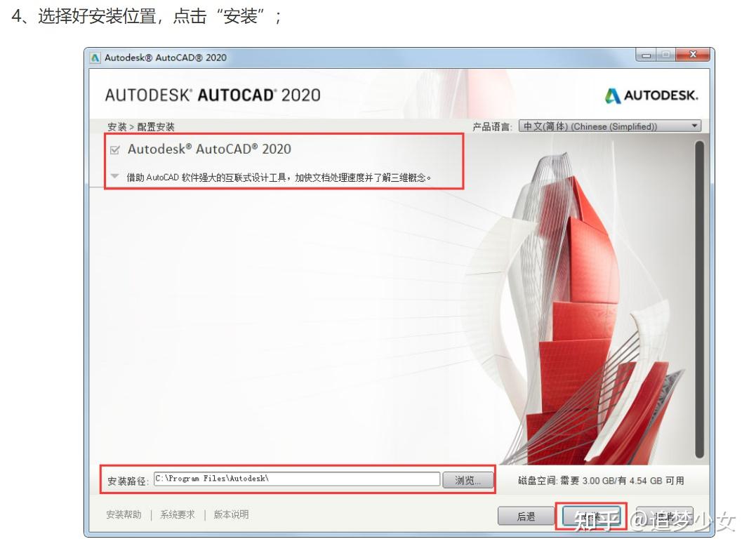This screenshot has height=553, width=756.
Task: Click the 借助 AutoCAD 软件 description text
Action: (x=279, y=178)
